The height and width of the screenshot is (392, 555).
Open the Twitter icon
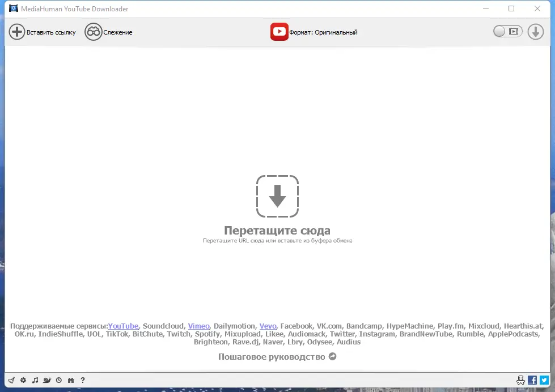click(x=544, y=380)
